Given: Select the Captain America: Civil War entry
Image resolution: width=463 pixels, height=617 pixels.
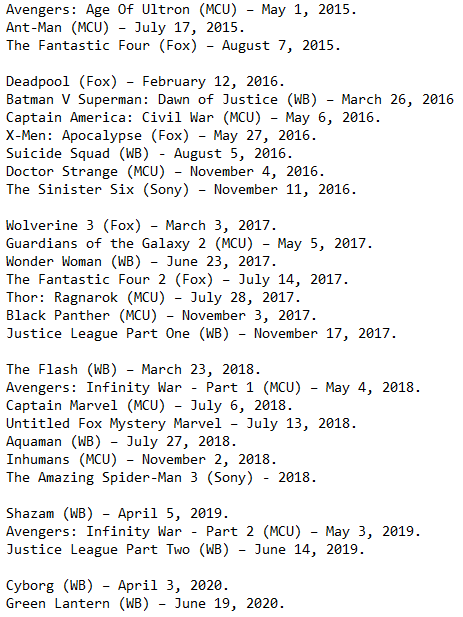Looking at the screenshot, I should point(193,118).
